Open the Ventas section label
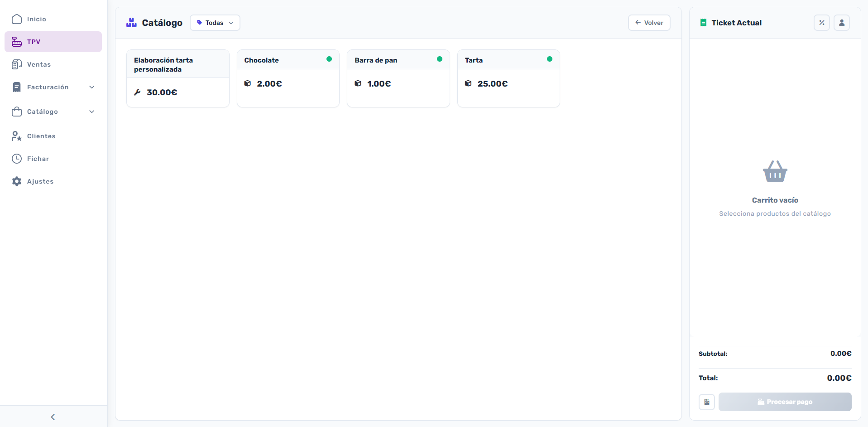The width and height of the screenshot is (868, 427). (39, 64)
